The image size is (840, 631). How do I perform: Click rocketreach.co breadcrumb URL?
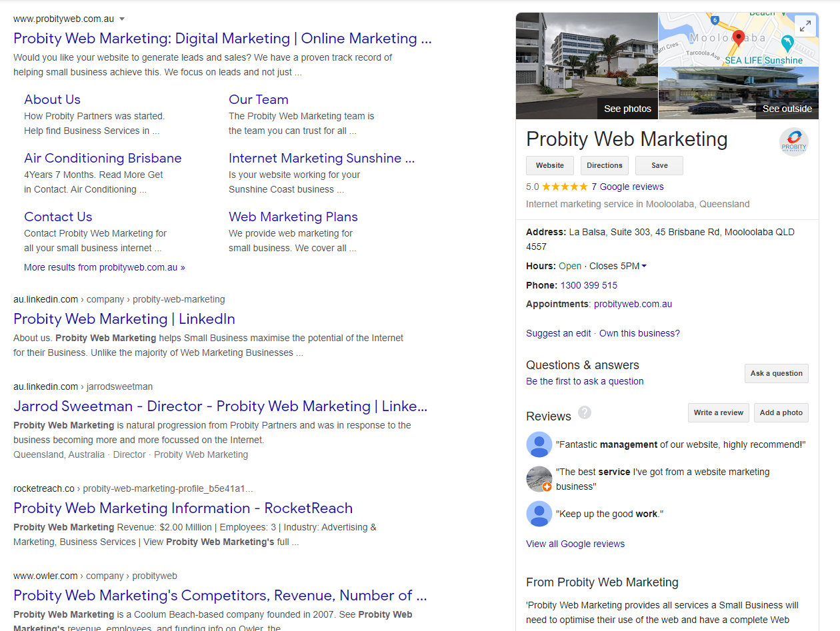pos(133,488)
